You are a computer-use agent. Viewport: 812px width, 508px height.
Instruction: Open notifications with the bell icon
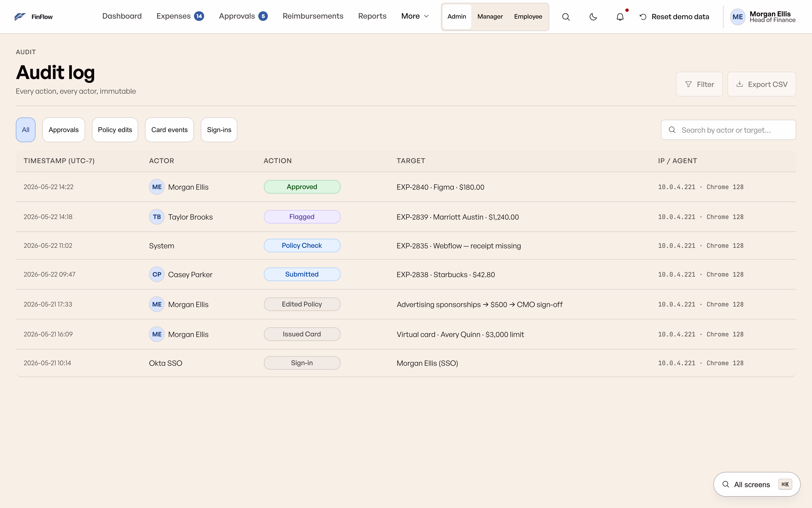point(620,17)
